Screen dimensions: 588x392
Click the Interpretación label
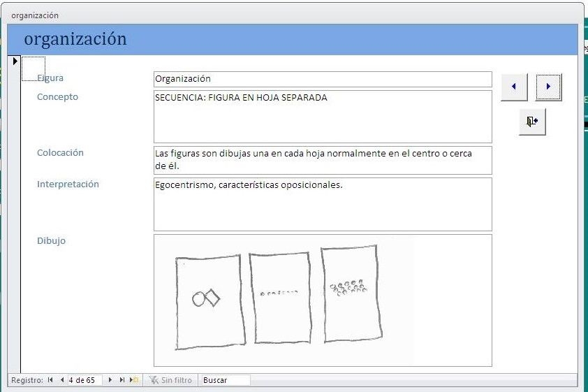coord(68,184)
